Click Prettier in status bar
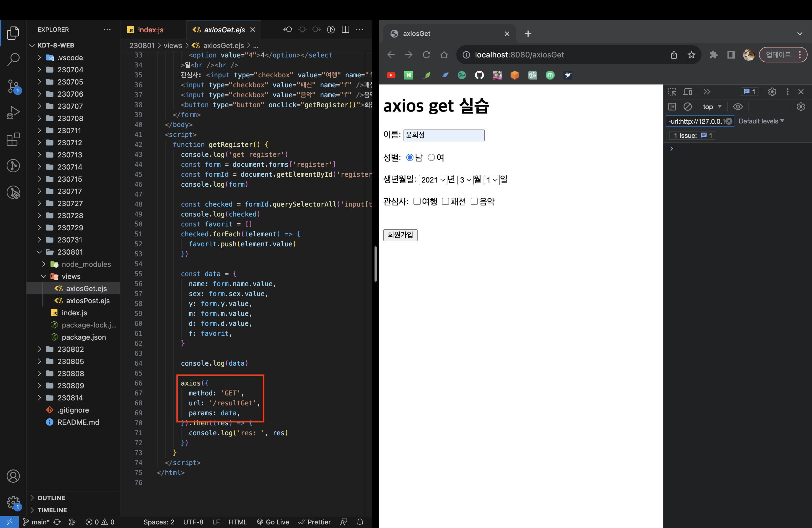This screenshot has width=812, height=528. (314, 522)
